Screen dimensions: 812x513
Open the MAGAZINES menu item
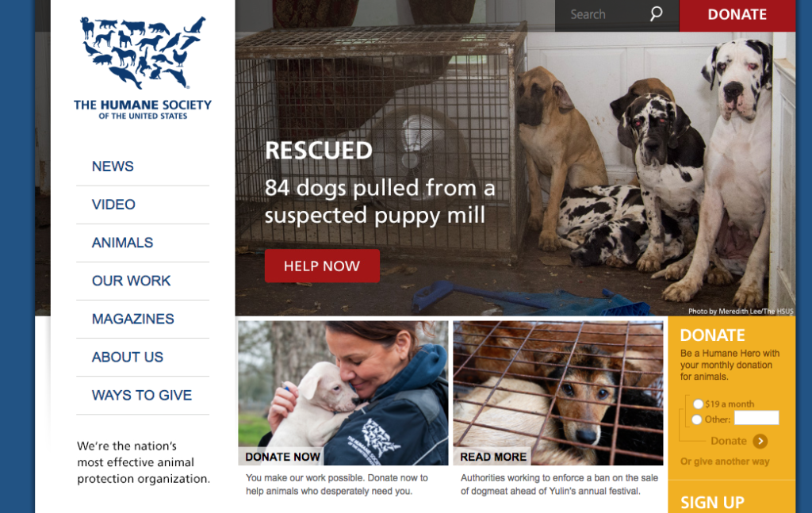click(x=133, y=319)
